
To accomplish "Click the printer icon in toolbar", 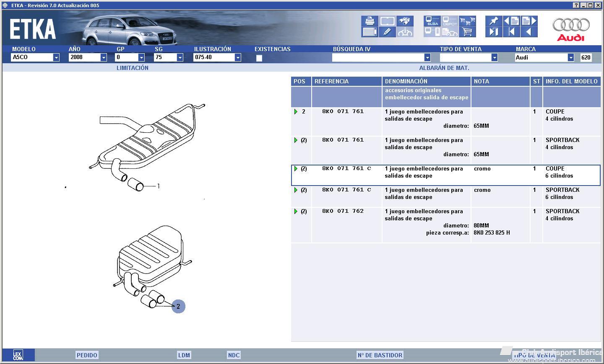I will [370, 21].
